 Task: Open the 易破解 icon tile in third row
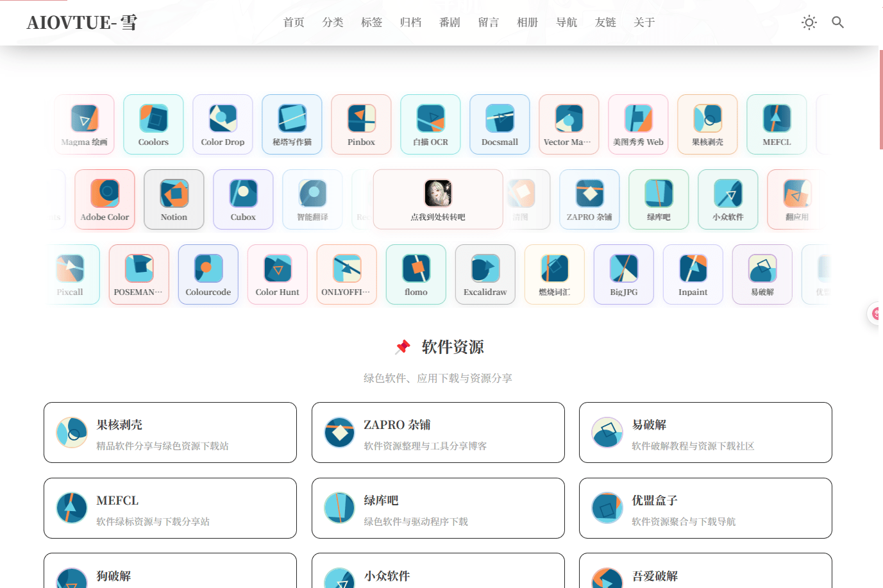coord(762,274)
